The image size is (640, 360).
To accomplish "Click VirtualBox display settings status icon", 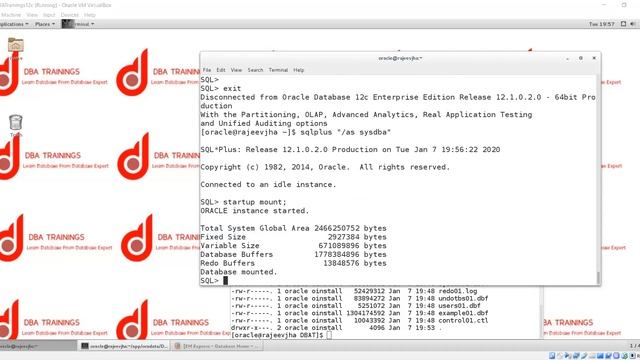I will point(600,356).
